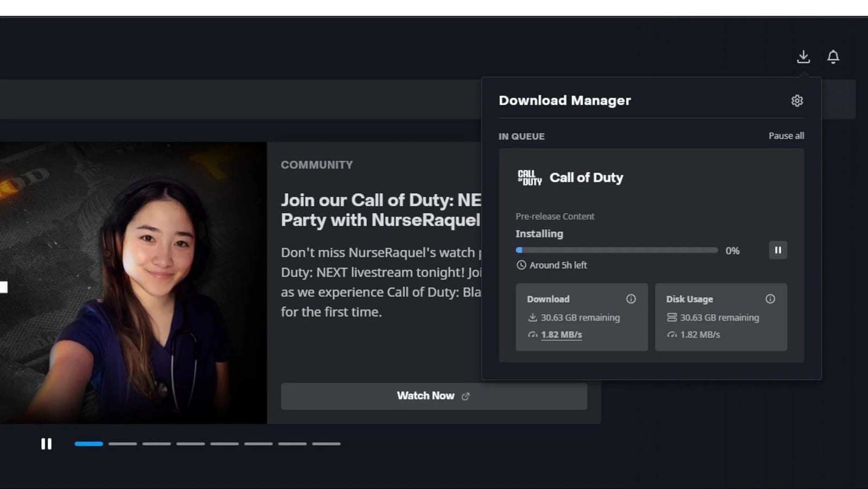Click the NurseRaquel banner image
This screenshot has width=868, height=489.
pos(133,282)
